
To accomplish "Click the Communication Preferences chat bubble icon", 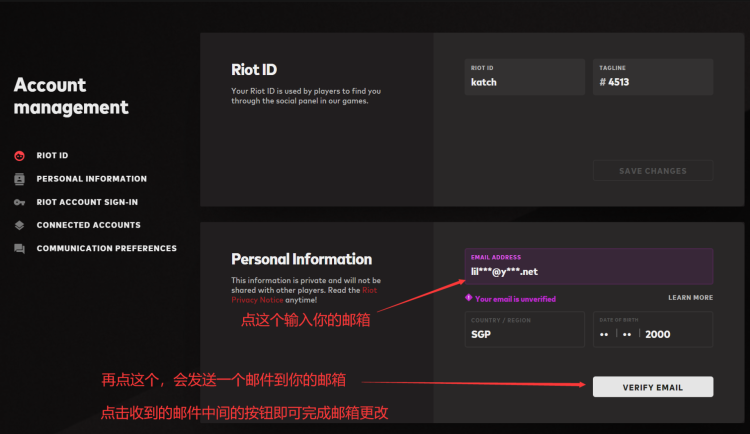I will pos(19,249).
